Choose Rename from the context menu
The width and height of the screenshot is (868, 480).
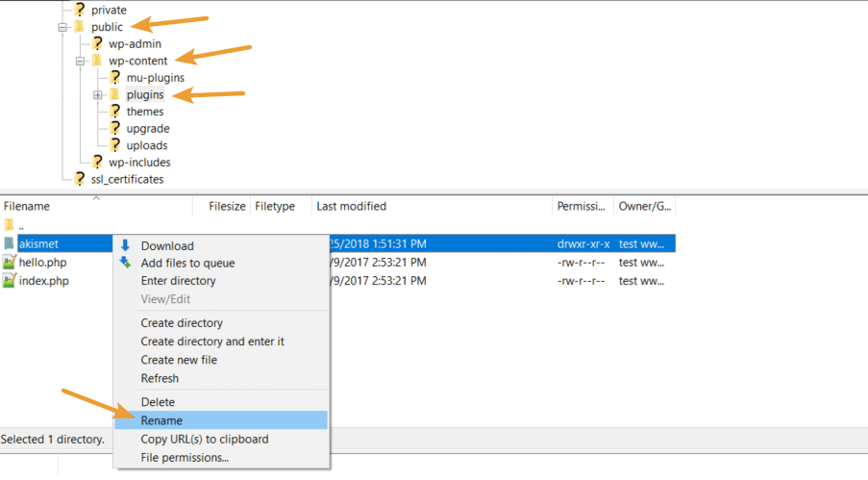(161, 420)
